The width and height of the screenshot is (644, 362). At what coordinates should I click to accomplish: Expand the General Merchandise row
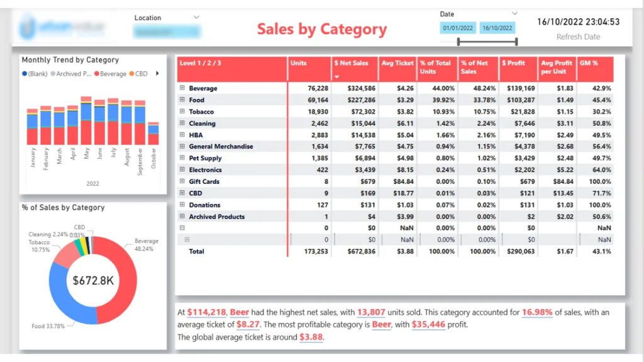[x=182, y=146]
